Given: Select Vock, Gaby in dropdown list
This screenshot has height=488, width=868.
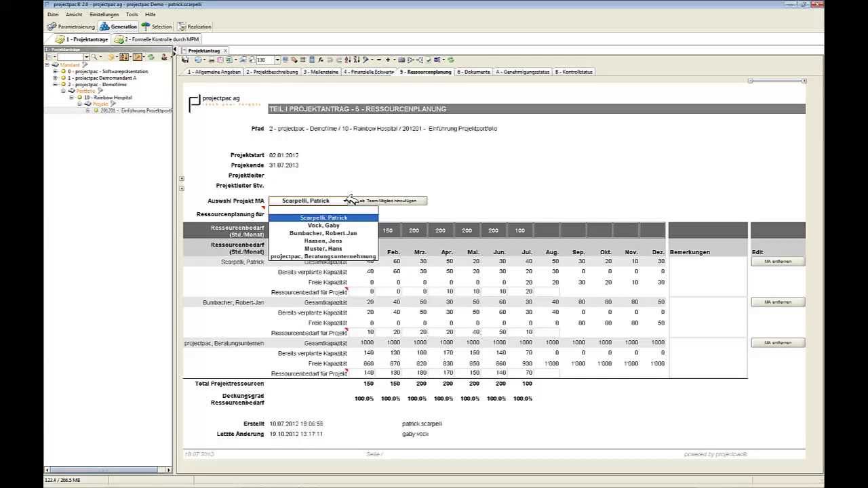Looking at the screenshot, I should (323, 225).
